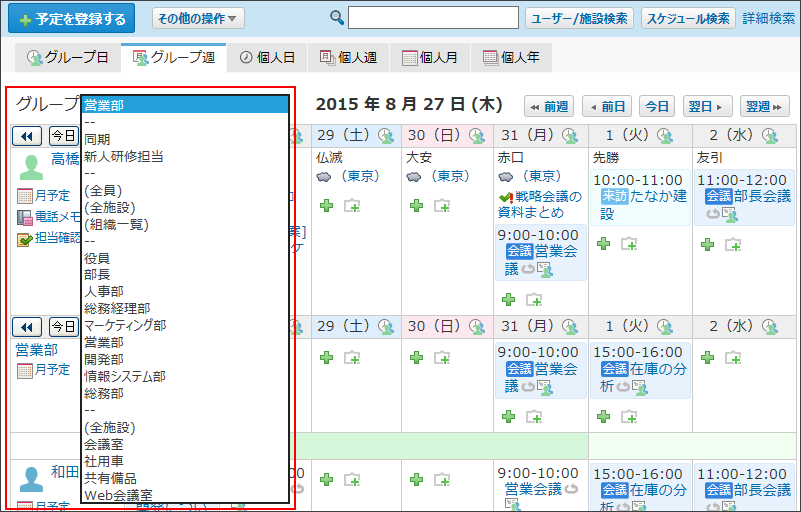Focus the schedule search input field
Image resolution: width=801 pixels, height=512 pixels.
(433, 18)
